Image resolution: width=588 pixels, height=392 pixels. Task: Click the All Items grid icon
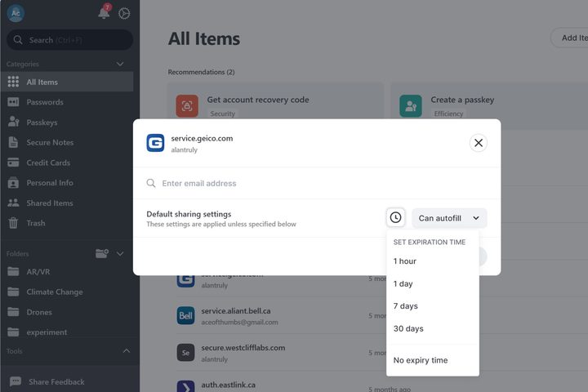click(13, 82)
